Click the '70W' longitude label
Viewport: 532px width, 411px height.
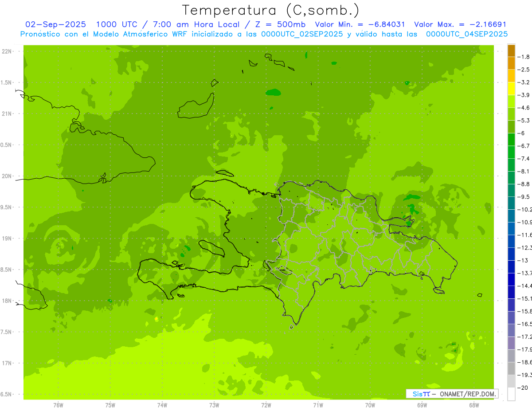coord(370,405)
